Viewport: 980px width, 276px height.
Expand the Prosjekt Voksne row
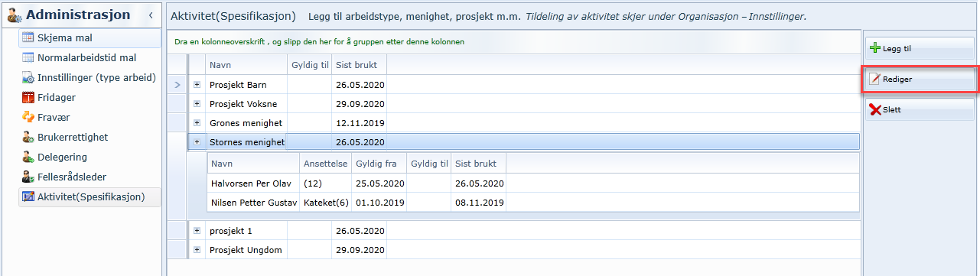[x=197, y=103]
